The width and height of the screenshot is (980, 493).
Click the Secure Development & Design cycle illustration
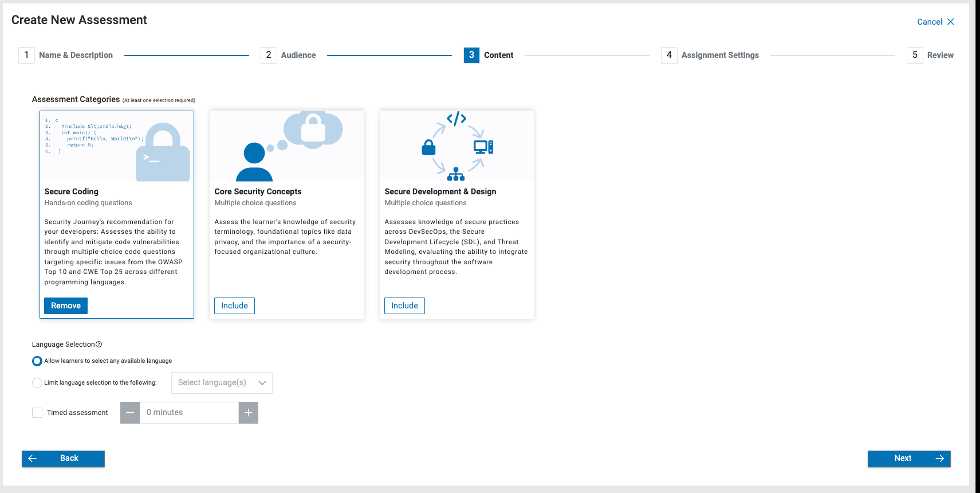pos(456,146)
